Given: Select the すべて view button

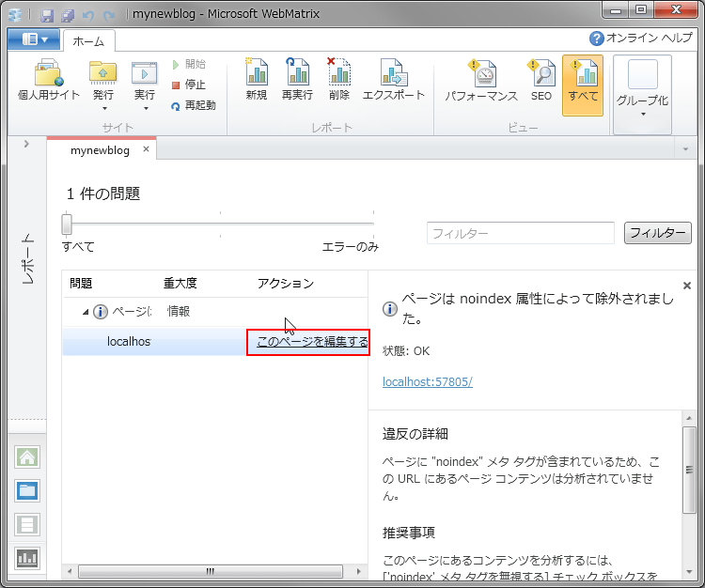Looking at the screenshot, I should [x=583, y=85].
